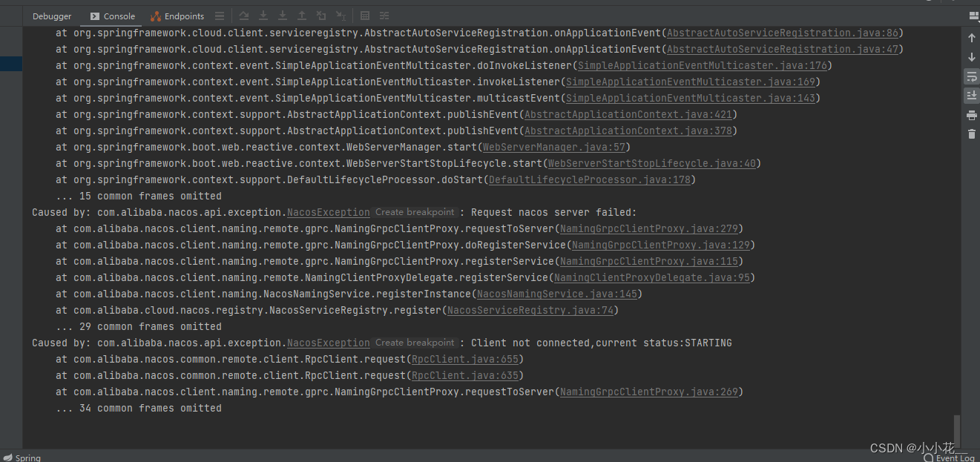Jump up the stack trace with arrow icon
The width and height of the screenshot is (980, 462).
click(972, 37)
